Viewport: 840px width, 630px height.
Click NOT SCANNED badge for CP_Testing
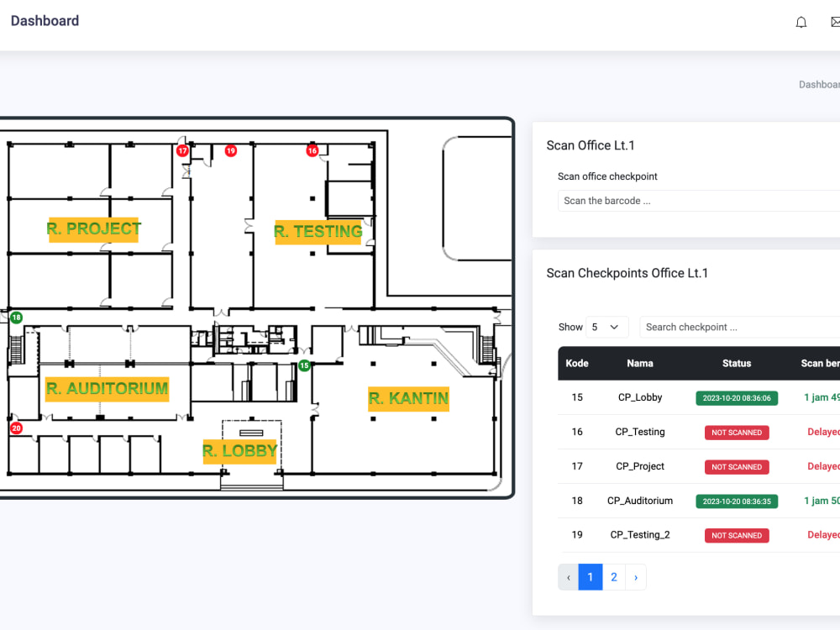[x=737, y=433]
